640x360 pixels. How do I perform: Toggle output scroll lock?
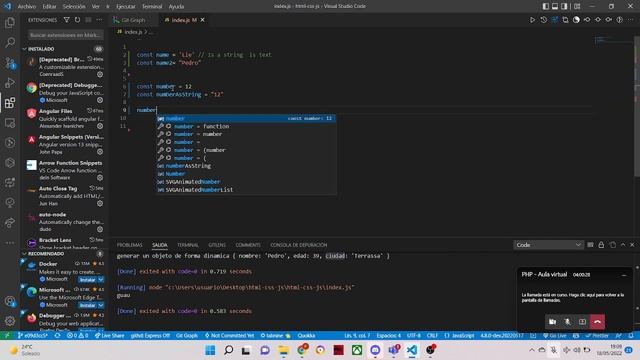click(601, 245)
